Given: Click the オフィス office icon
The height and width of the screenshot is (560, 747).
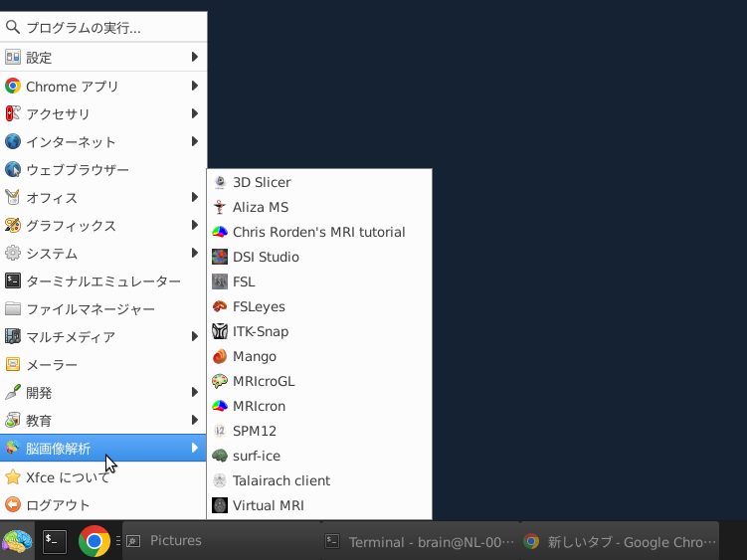Looking at the screenshot, I should 13,197.
